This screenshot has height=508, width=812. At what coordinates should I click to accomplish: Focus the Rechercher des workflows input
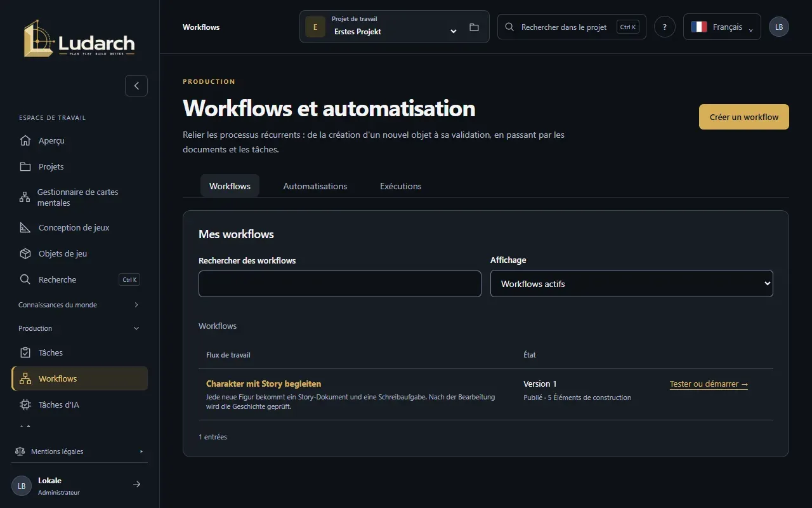tap(340, 284)
